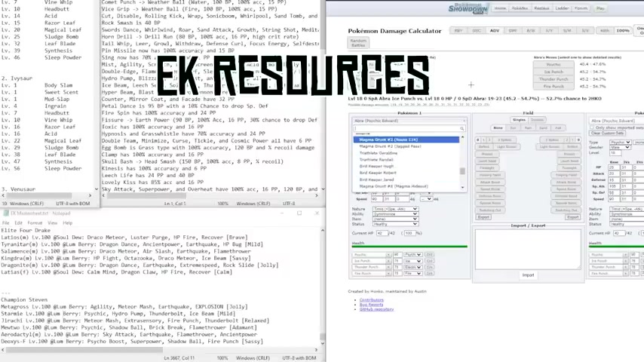Select the Psychic move result option
The height and width of the screenshot is (362, 644).
(x=553, y=64)
